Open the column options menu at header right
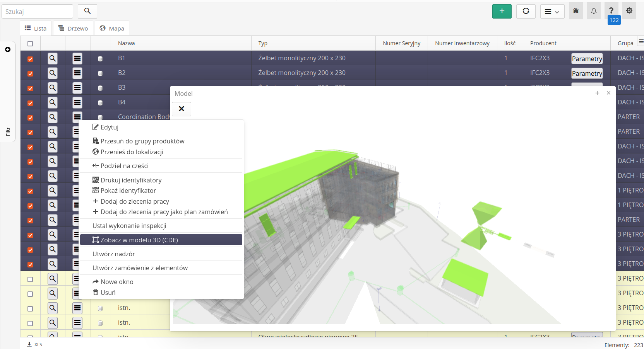The image size is (644, 349). point(641,42)
